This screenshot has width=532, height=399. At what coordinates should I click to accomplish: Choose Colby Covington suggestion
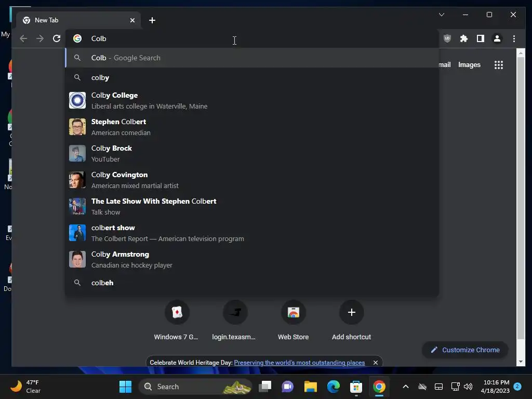(252, 180)
